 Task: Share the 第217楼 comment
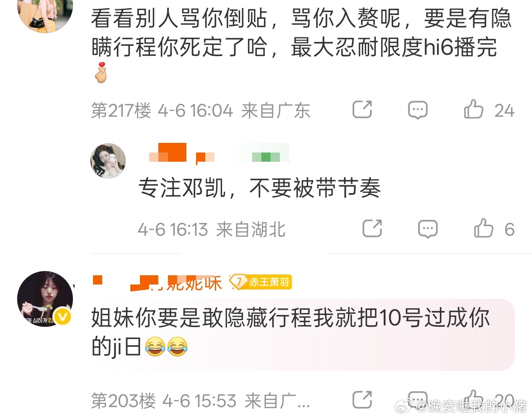click(362, 110)
